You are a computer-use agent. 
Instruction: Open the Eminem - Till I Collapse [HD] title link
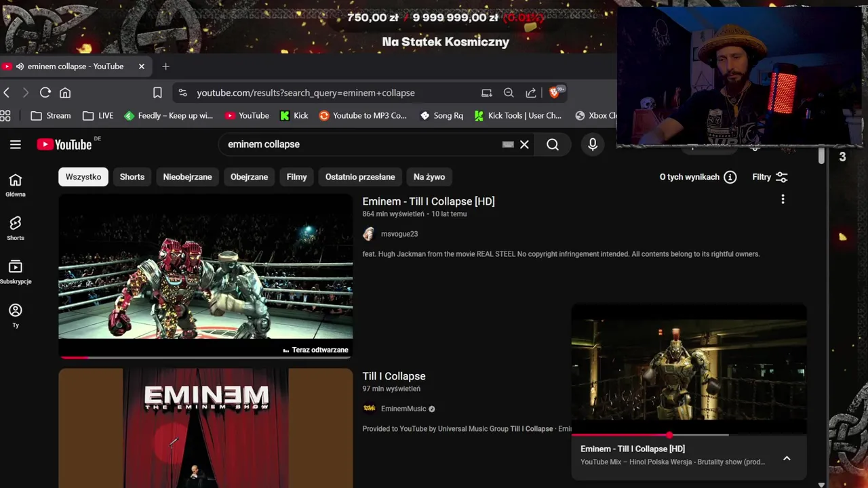(429, 201)
